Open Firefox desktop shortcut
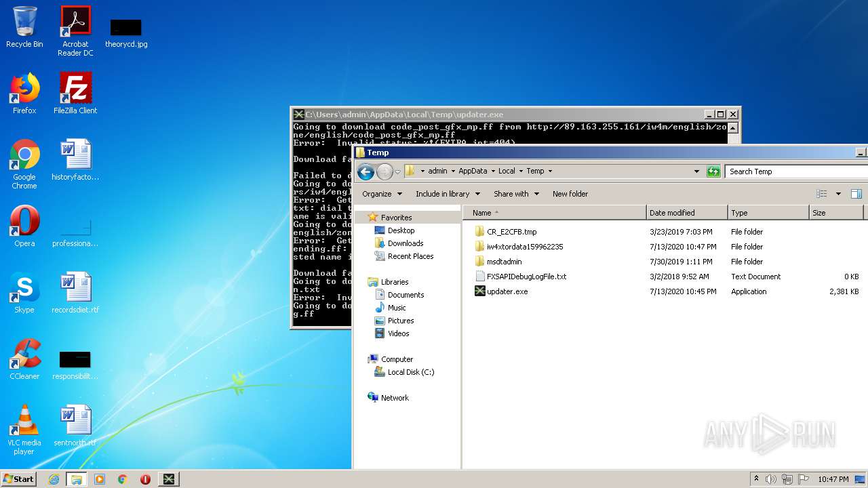The width and height of the screenshot is (868, 488). click(24, 94)
